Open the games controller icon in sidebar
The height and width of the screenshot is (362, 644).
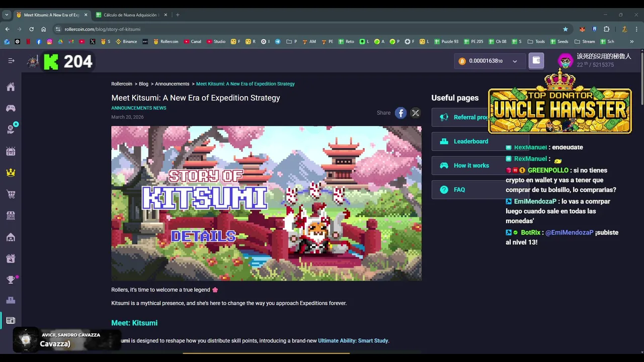point(11,108)
